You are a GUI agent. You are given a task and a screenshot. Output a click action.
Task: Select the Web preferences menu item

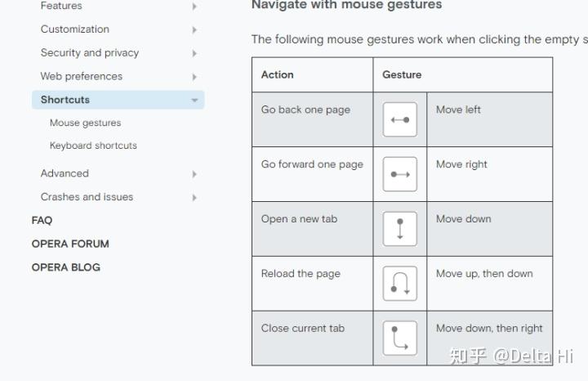[x=82, y=76]
